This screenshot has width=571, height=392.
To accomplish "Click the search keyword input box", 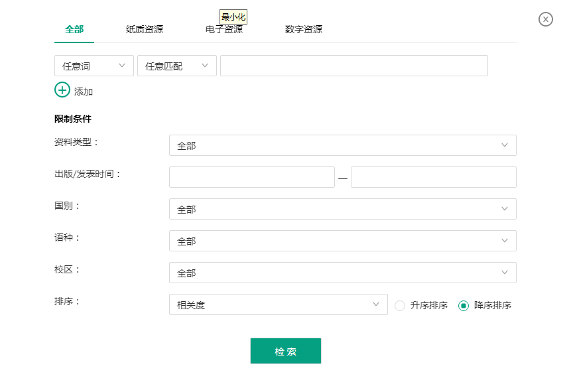I will tap(354, 66).
